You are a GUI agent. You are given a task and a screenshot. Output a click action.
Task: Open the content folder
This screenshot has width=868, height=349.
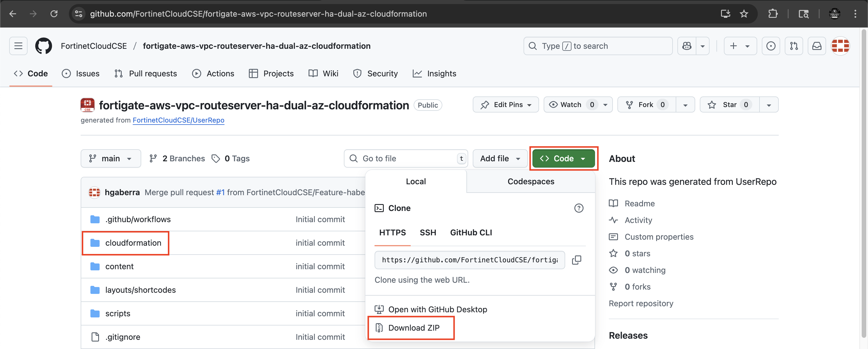[x=119, y=266]
